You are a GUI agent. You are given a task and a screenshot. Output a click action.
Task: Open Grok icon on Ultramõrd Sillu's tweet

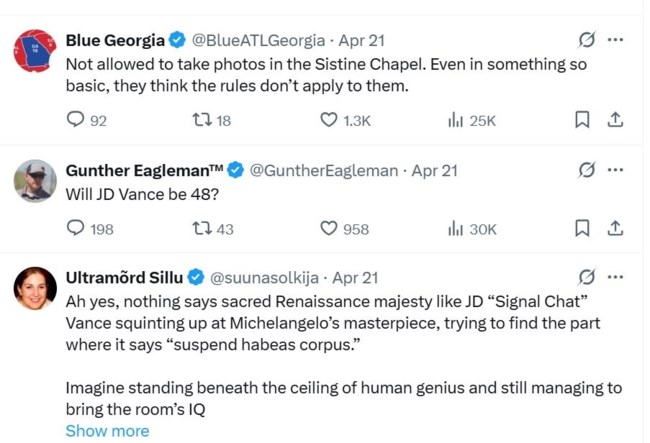click(x=587, y=277)
